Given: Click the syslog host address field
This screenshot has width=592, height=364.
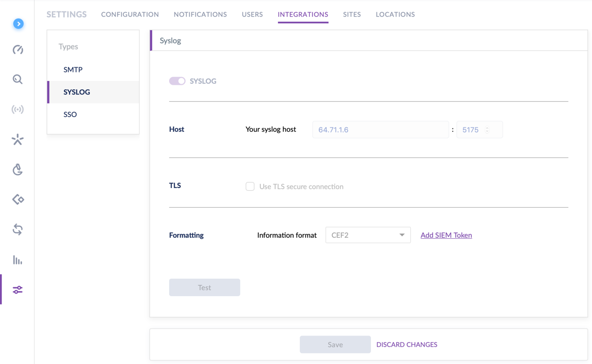Looking at the screenshot, I should pos(380,130).
